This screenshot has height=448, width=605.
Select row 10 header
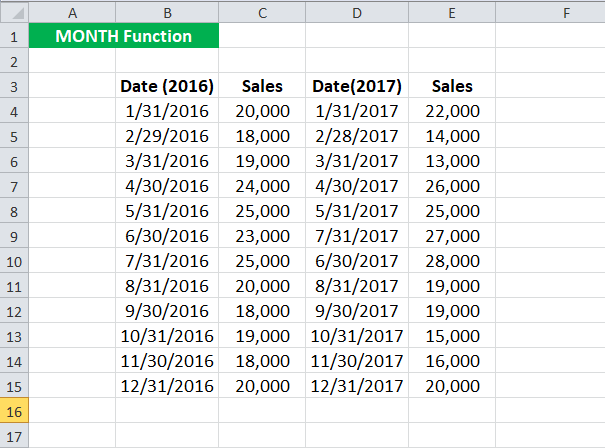click(14, 261)
